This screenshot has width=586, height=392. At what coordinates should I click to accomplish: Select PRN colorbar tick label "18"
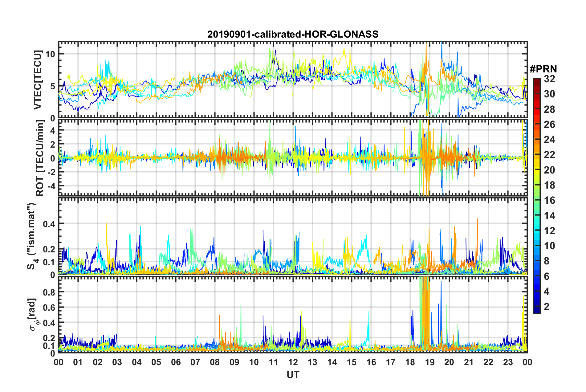coord(550,185)
